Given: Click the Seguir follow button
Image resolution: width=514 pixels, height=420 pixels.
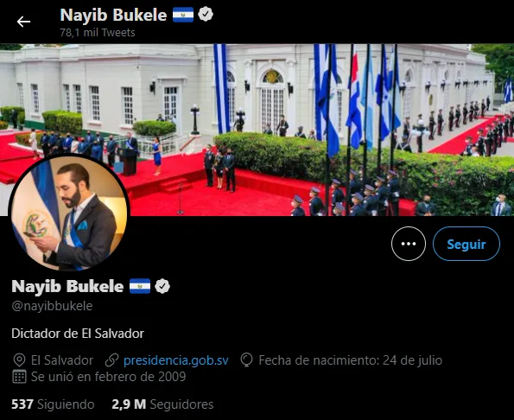Looking at the screenshot, I should 466,244.
